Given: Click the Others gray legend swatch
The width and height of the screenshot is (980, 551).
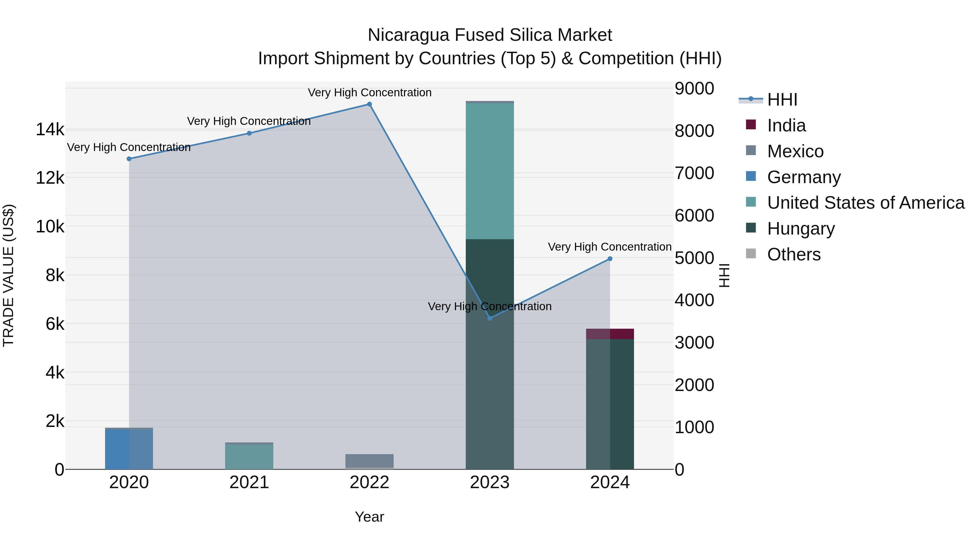Looking at the screenshot, I should [x=751, y=253].
